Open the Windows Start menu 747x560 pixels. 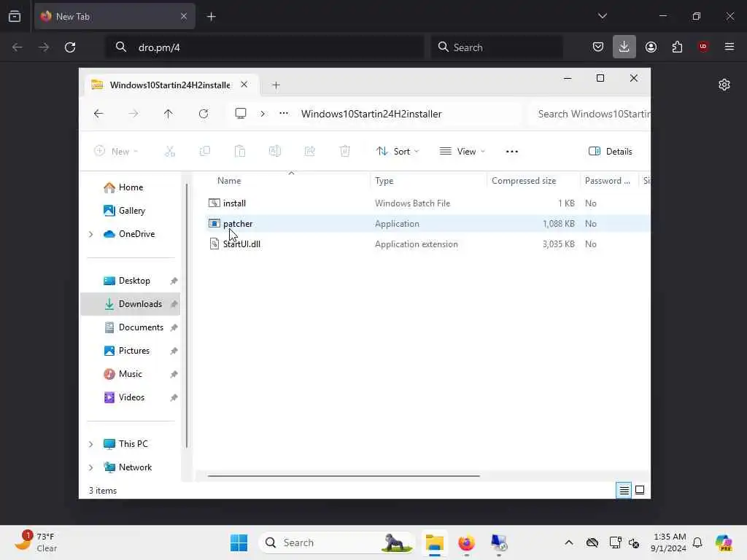click(239, 542)
